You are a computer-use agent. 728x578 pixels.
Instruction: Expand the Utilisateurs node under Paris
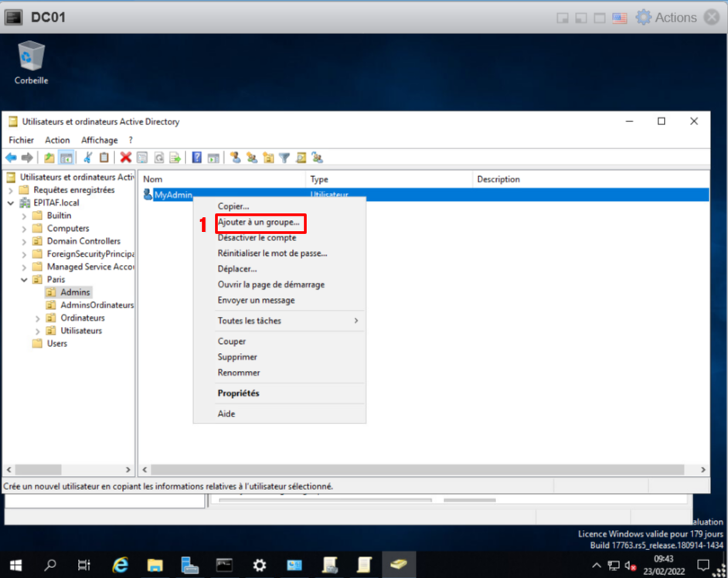point(38,331)
